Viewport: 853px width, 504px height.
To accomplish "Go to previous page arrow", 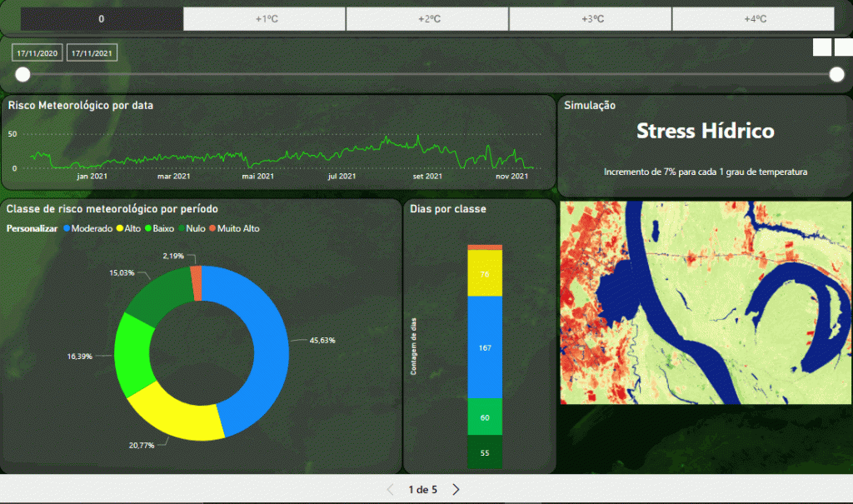I will [x=390, y=490].
